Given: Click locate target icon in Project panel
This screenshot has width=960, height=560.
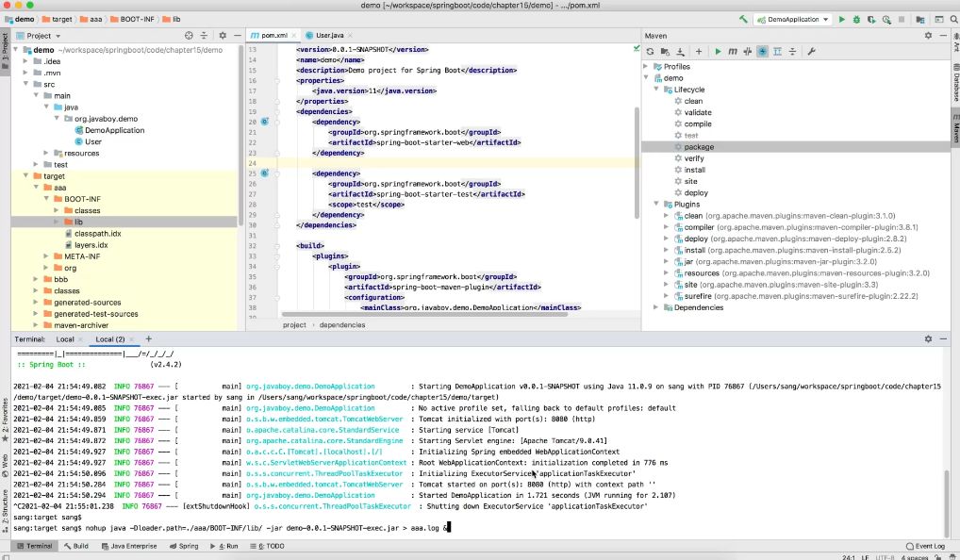Looking at the screenshot, I should [x=189, y=36].
